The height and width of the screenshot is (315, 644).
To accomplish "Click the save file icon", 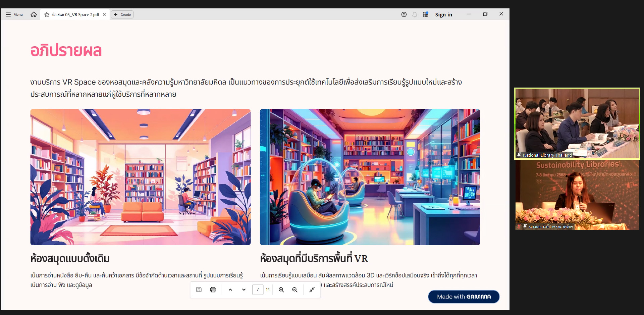I will [199, 290].
